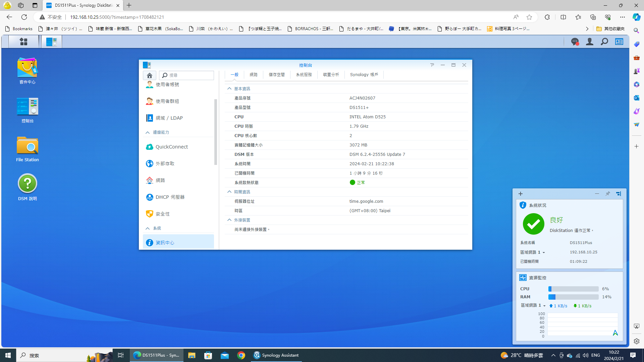Image resolution: width=644 pixels, height=362 pixels.
Task: Switch to the Synology 帳戶 tab
Action: tap(364, 75)
